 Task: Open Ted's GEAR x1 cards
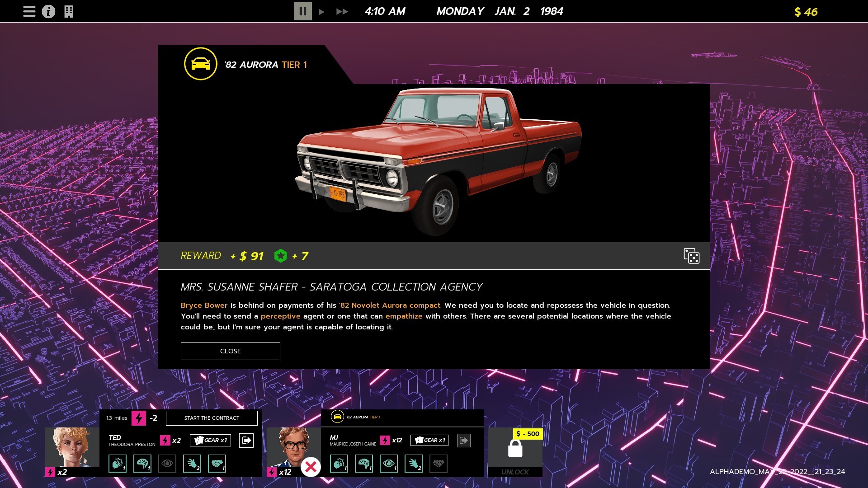[210, 440]
